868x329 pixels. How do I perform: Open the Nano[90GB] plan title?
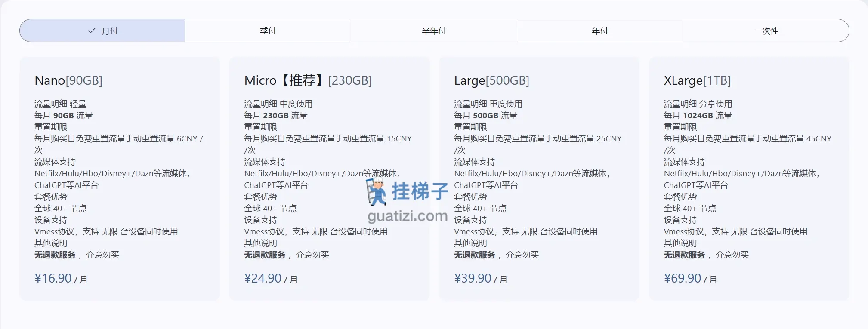68,80
